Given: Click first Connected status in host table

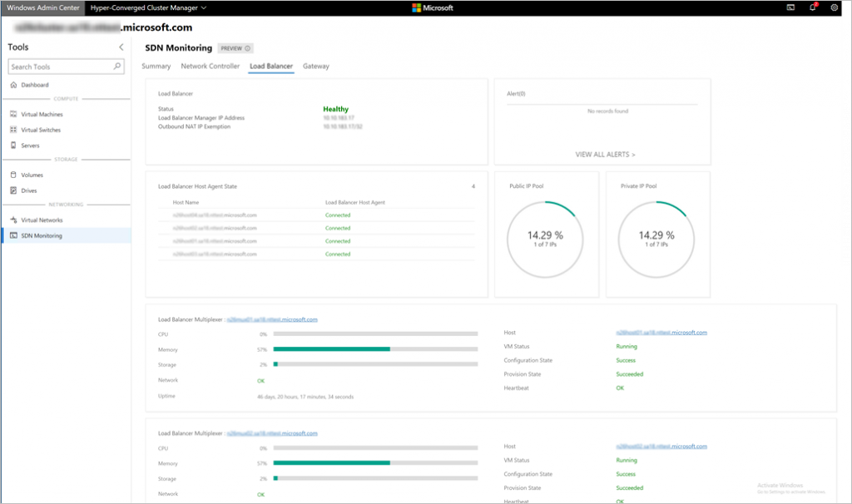Looking at the screenshot, I should click(x=338, y=215).
